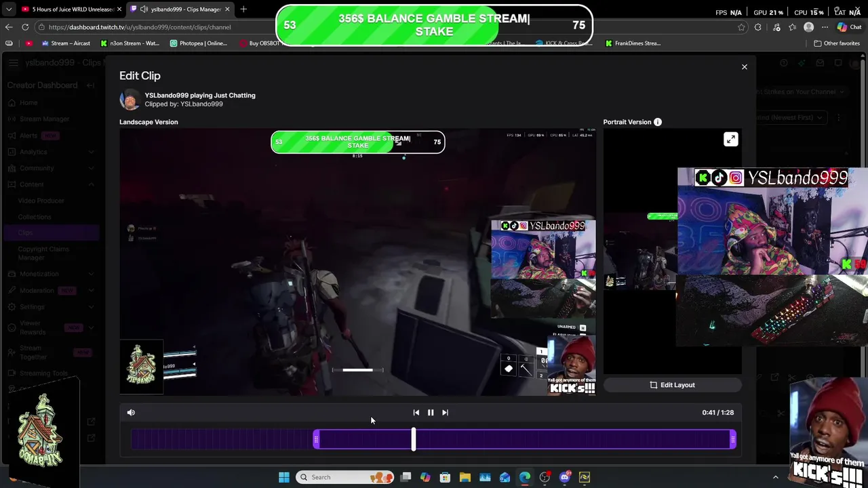
Task: Open the Photopea Online bookmark
Action: click(199, 43)
